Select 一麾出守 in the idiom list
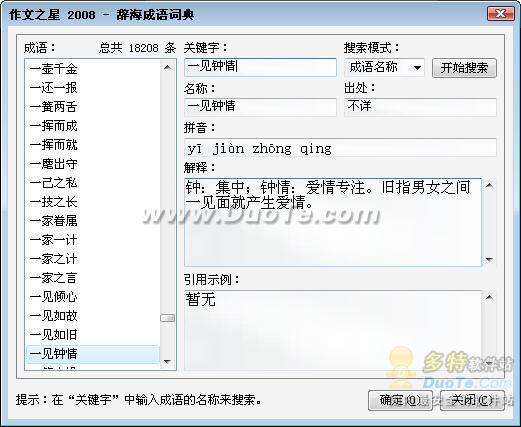This screenshot has height=427, width=521. (x=93, y=164)
